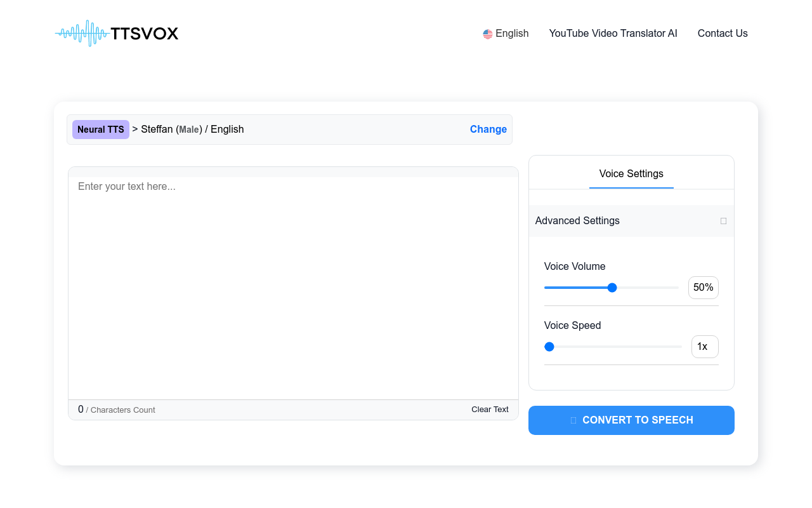
Task: Adjust the Voice Volume slider
Action: pyautogui.click(x=612, y=288)
